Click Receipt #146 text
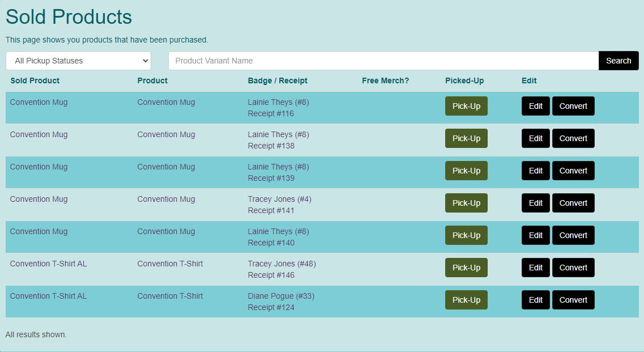The height and width of the screenshot is (352, 644). coord(271,275)
